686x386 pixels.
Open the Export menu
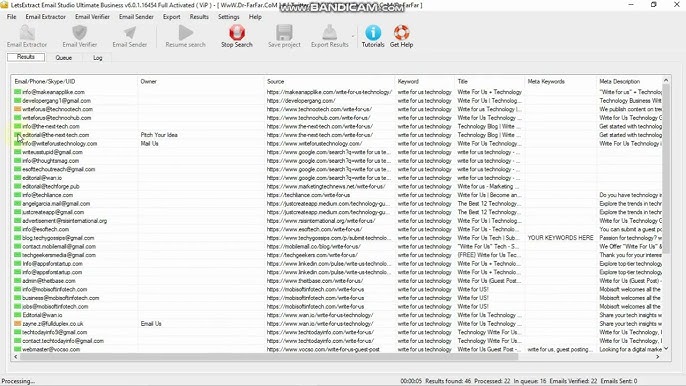point(172,17)
